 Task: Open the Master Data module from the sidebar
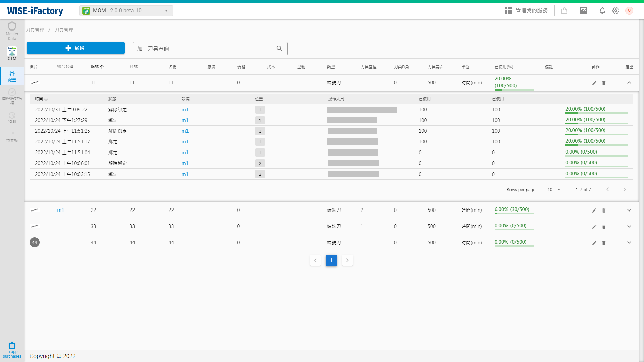coord(12,30)
